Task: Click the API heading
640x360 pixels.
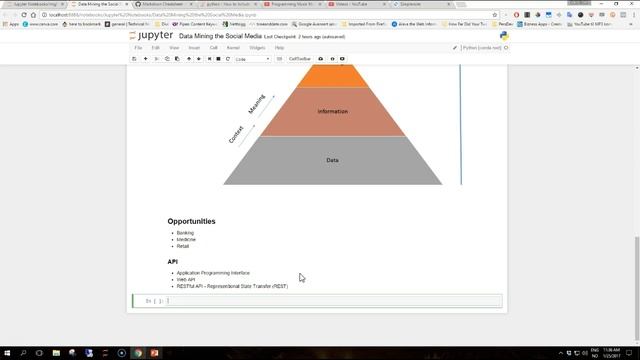Action: tap(173, 262)
